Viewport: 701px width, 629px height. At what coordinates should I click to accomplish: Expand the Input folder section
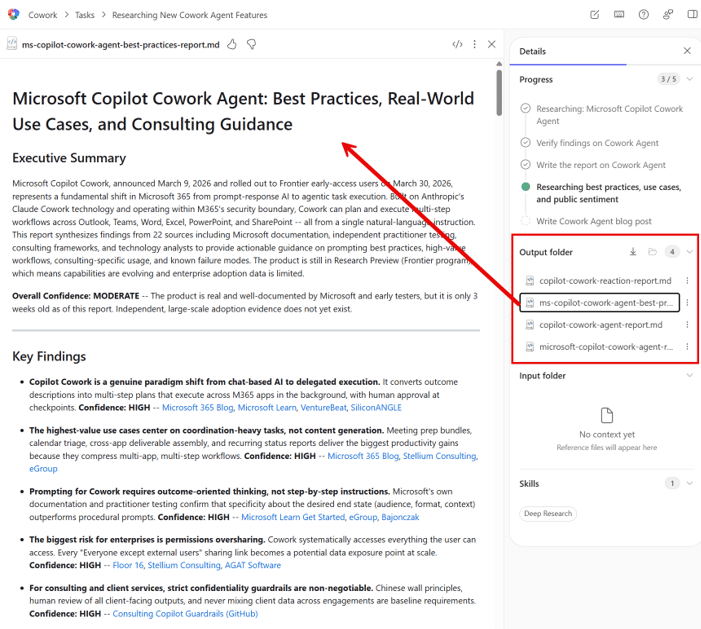tap(689, 376)
